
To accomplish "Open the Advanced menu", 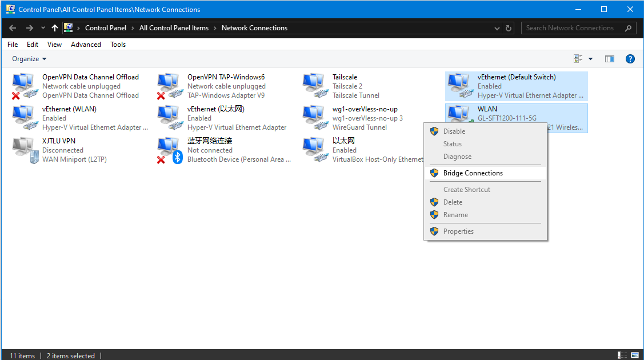I will (x=86, y=45).
